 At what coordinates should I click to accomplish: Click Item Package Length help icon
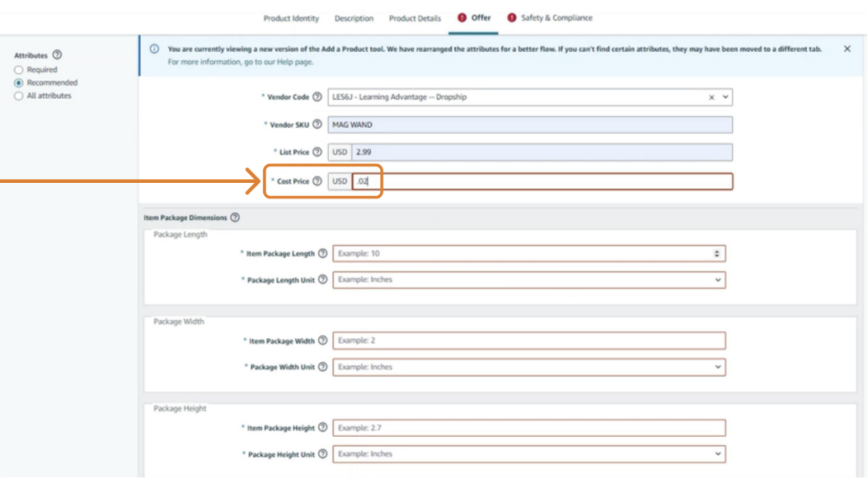point(323,253)
